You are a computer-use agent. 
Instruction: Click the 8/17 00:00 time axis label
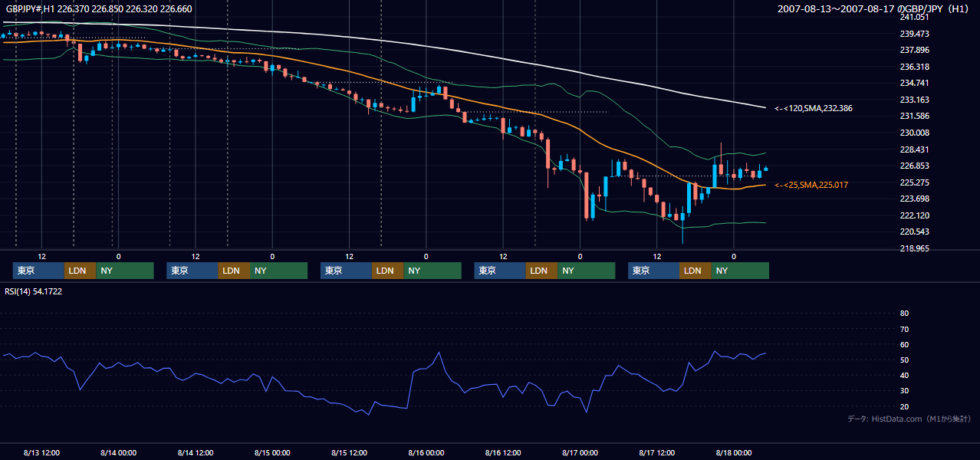580,452
